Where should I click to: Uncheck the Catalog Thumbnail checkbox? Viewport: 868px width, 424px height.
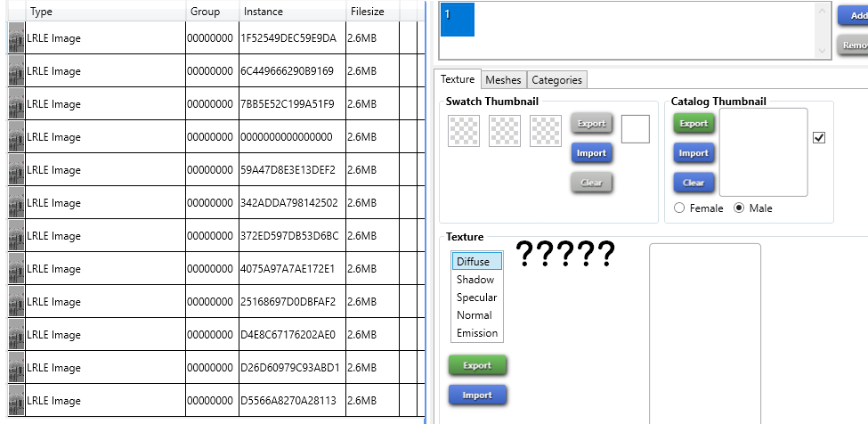coord(819,137)
